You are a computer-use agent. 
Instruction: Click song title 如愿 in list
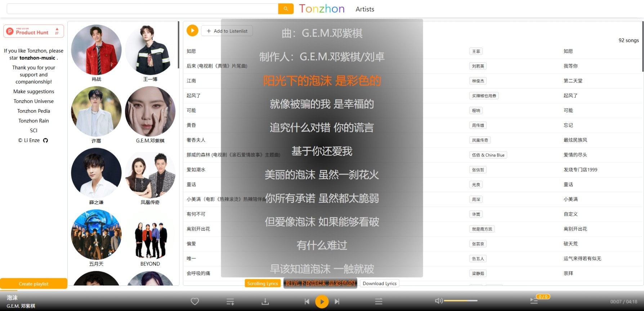click(x=191, y=51)
